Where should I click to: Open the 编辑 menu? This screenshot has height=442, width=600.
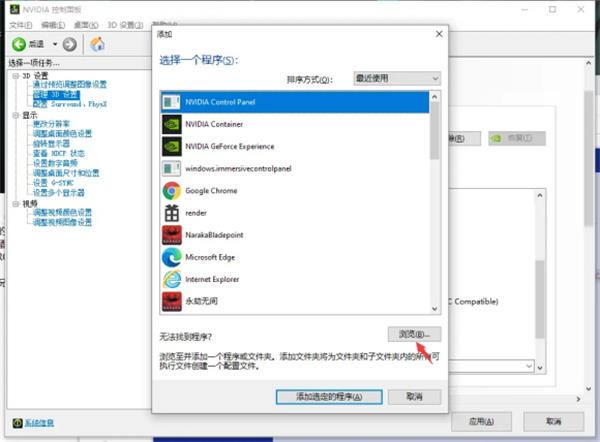[53, 25]
